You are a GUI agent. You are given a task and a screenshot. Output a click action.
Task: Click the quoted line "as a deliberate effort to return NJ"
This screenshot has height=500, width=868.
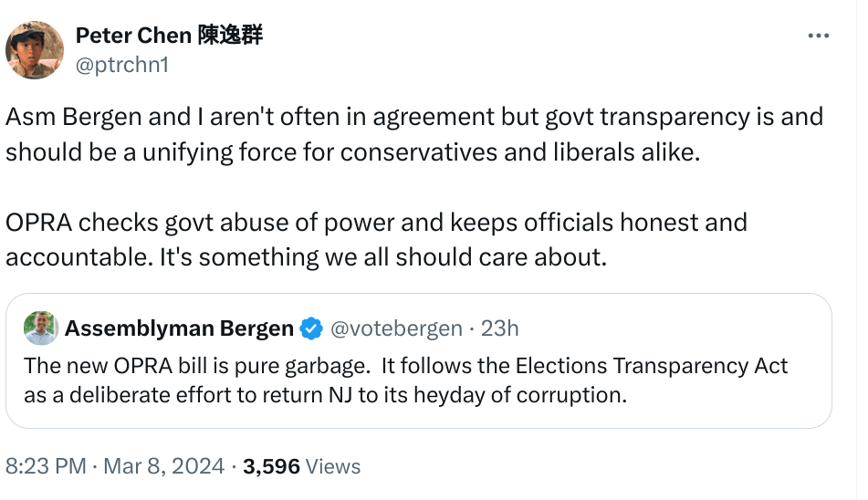(x=327, y=396)
